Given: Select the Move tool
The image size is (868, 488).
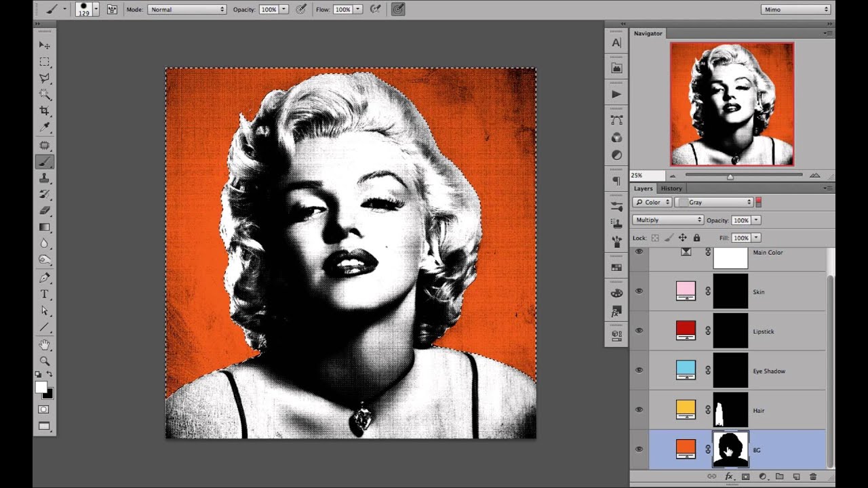Looking at the screenshot, I should pyautogui.click(x=44, y=45).
